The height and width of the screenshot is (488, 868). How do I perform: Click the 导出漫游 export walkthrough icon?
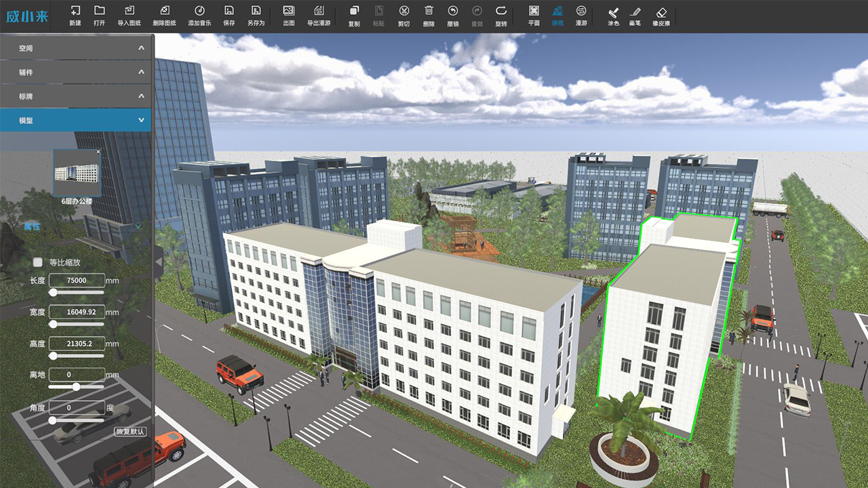click(x=319, y=16)
